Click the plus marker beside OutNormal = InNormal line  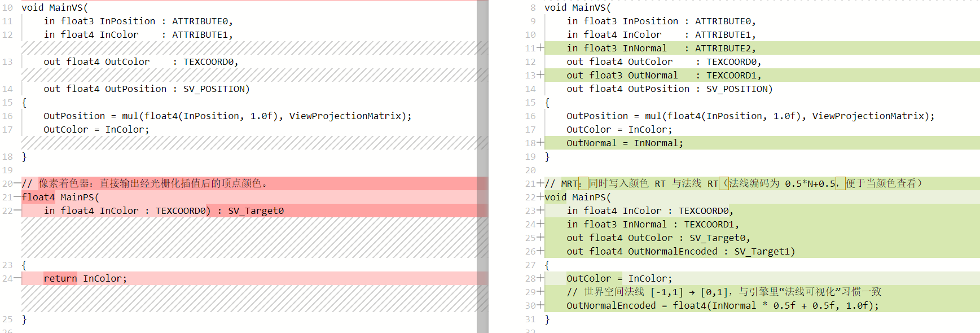tap(540, 143)
